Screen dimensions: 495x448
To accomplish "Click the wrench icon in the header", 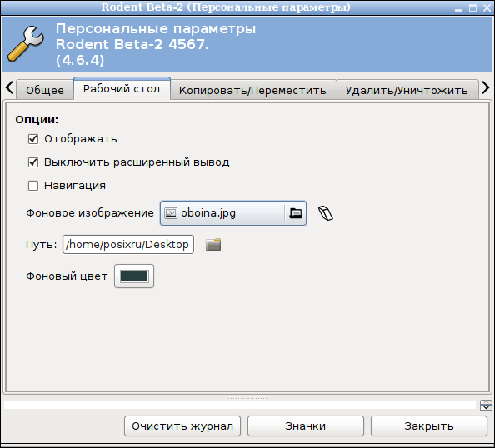I will [26, 43].
